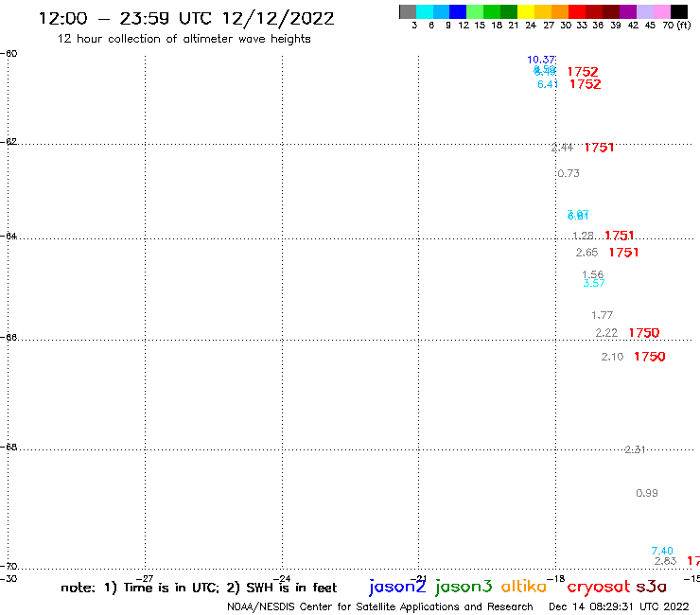This screenshot has height=615, width=700.
Task: Click the latitude axis label '-70'
Action: (x=9, y=567)
